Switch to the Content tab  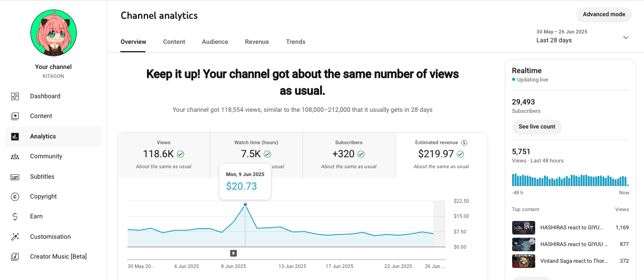pyautogui.click(x=174, y=42)
